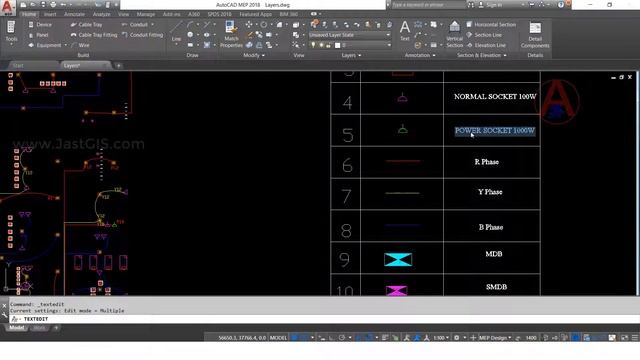
Task: Open the Home ribbon tab
Action: [x=29, y=14]
